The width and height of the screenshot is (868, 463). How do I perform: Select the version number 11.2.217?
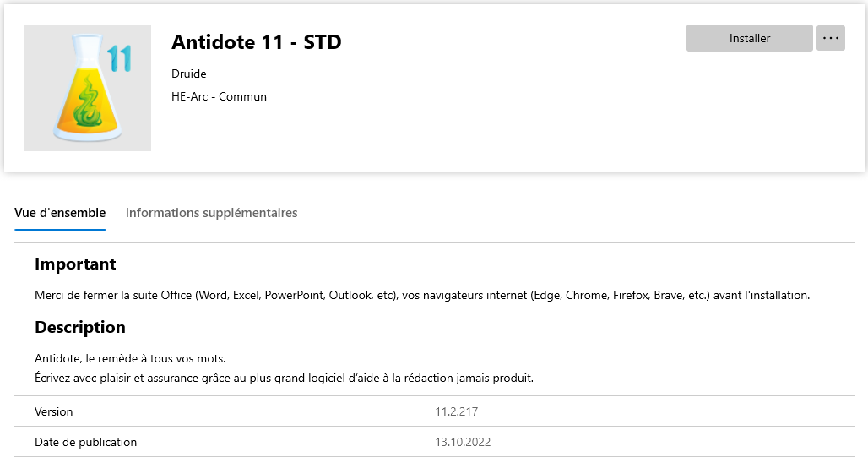click(x=456, y=411)
